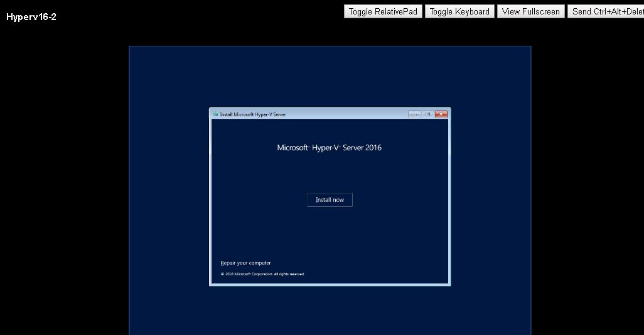The image size is (644, 335).
Task: Toggle RelativePad in the console toolbar
Action: [383, 11]
